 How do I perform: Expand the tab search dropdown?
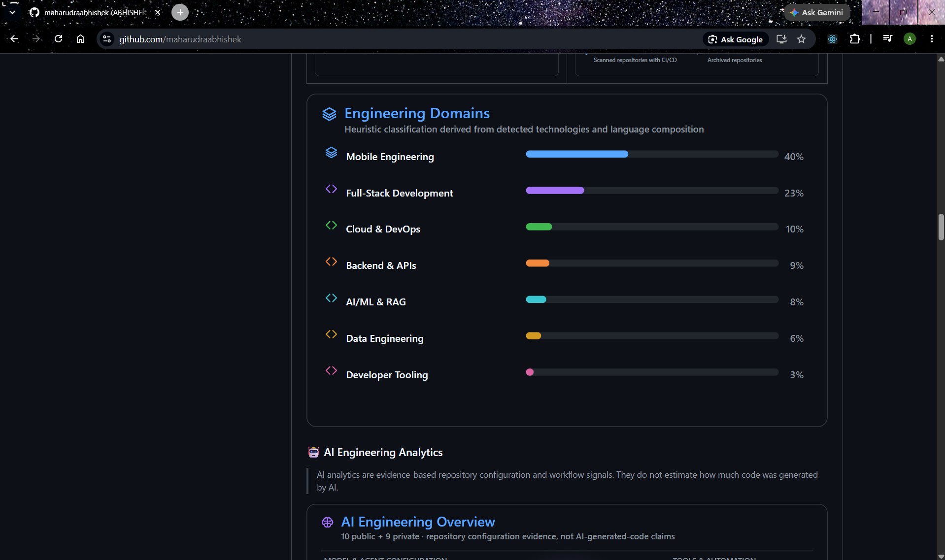(x=12, y=12)
